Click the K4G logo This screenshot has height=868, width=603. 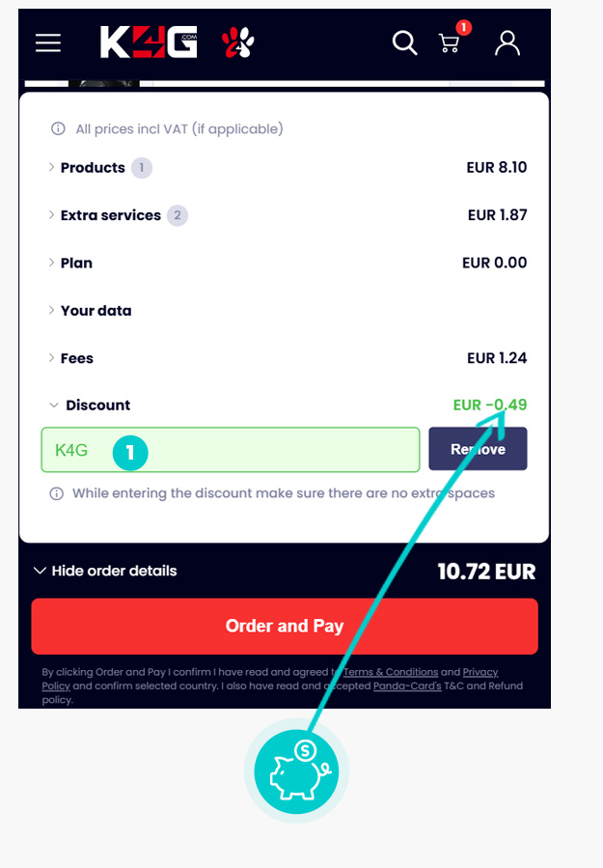[x=149, y=42]
